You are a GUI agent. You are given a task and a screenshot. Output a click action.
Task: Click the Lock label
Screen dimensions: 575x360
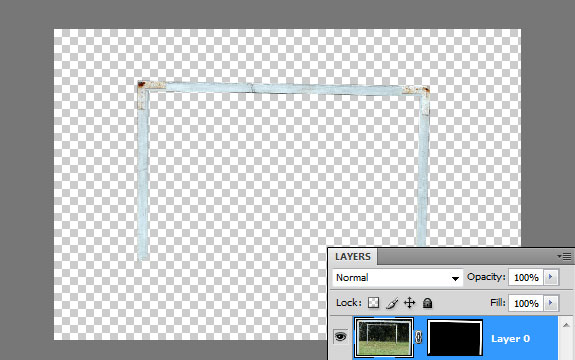point(348,303)
